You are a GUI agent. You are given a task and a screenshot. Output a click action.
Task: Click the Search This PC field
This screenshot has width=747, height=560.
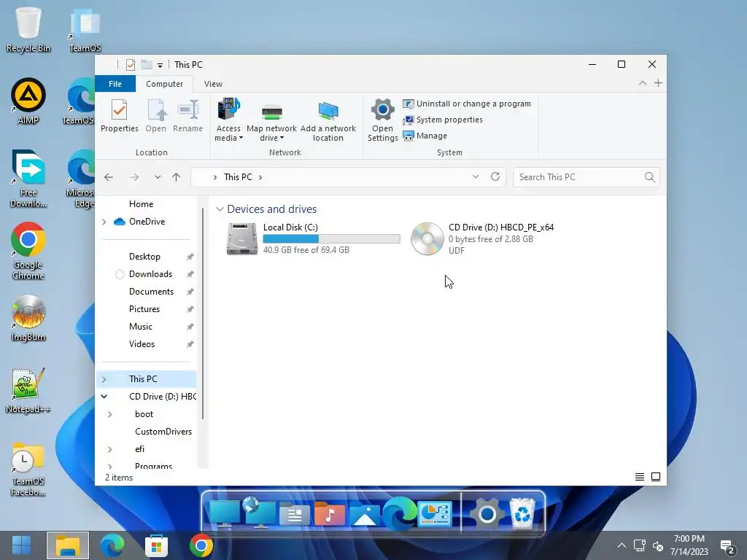click(x=587, y=177)
